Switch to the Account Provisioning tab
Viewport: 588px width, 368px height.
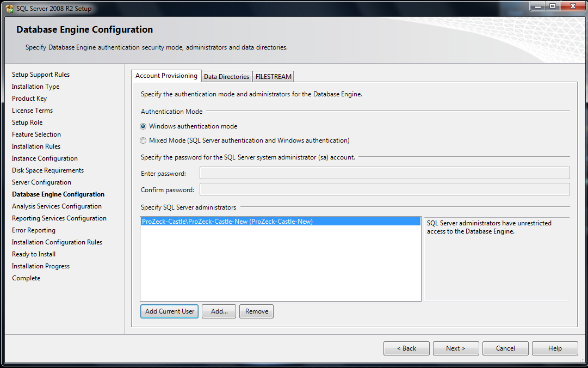(x=166, y=76)
